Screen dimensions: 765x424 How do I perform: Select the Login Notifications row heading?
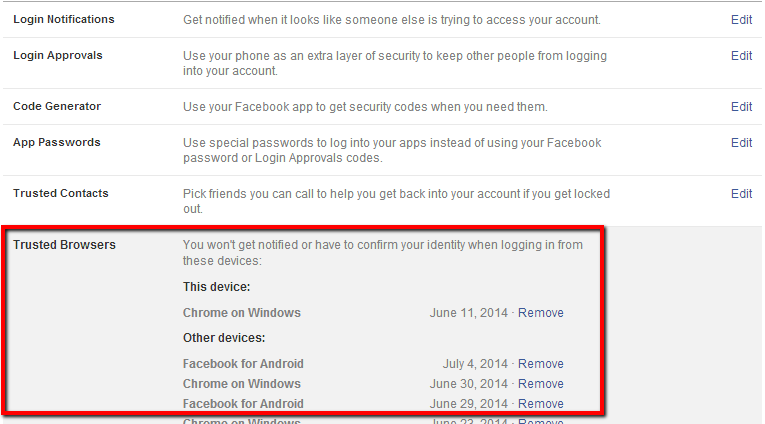64,20
